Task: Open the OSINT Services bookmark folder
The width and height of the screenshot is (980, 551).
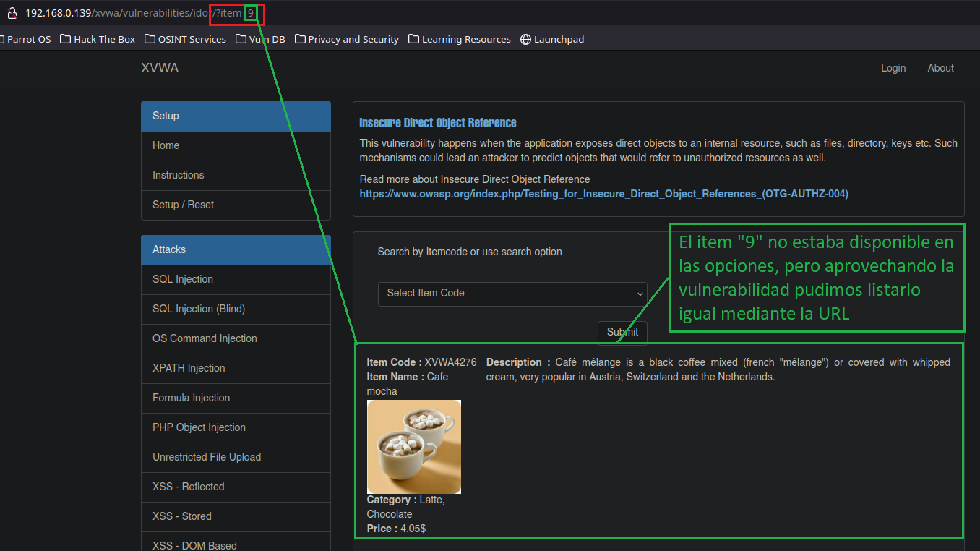Action: pos(186,39)
